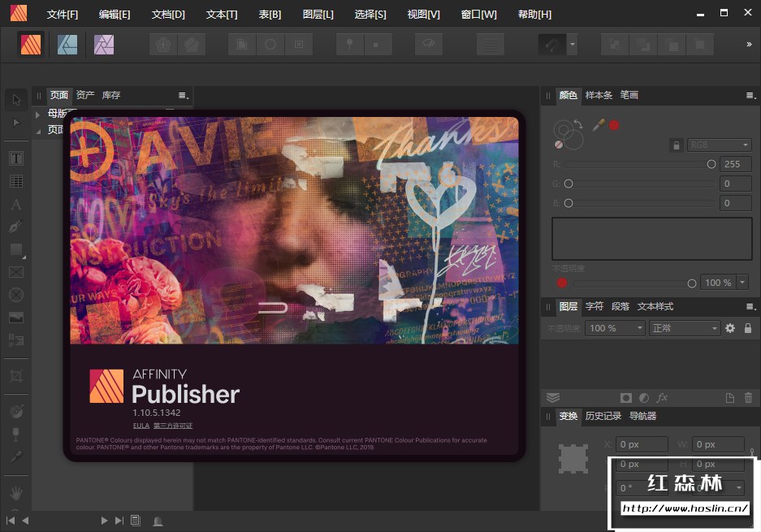
Task: Select the Table tool in the toolbar
Action: coord(16,181)
